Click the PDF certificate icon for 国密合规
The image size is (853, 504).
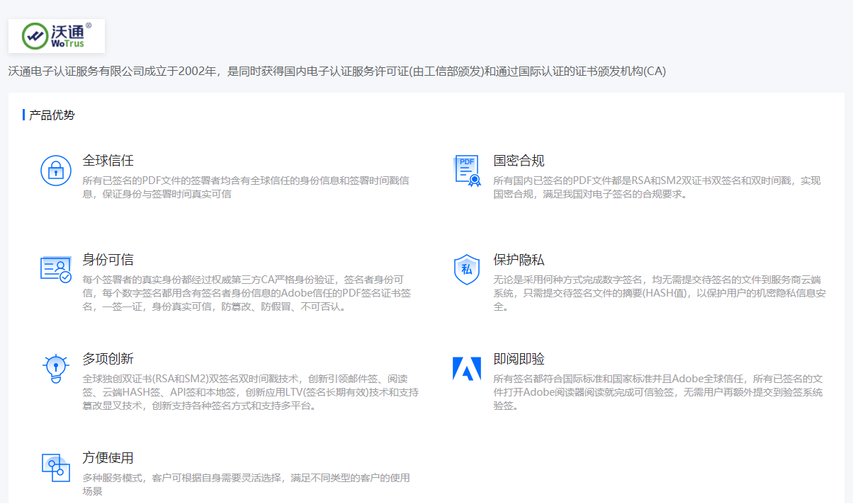pos(466,171)
